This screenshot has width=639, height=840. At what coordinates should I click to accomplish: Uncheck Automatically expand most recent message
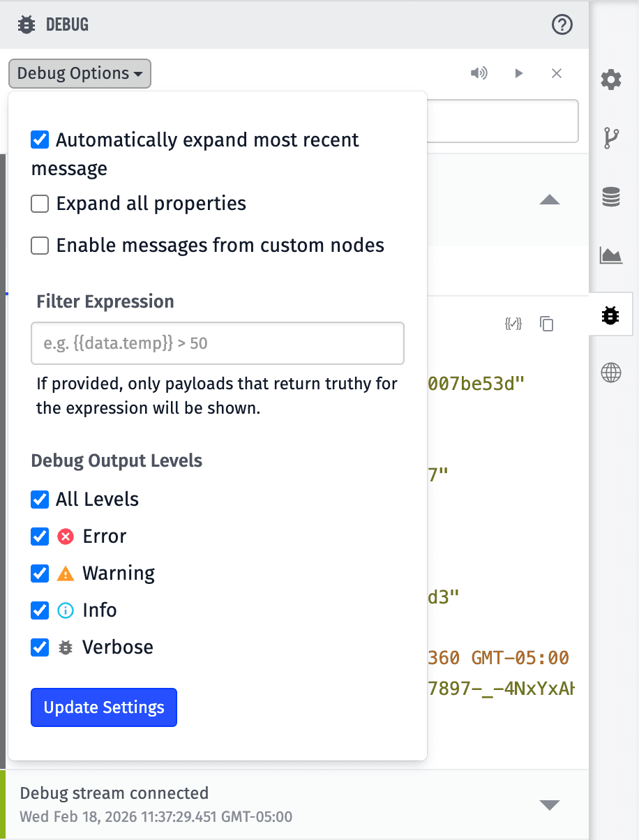pos(40,140)
